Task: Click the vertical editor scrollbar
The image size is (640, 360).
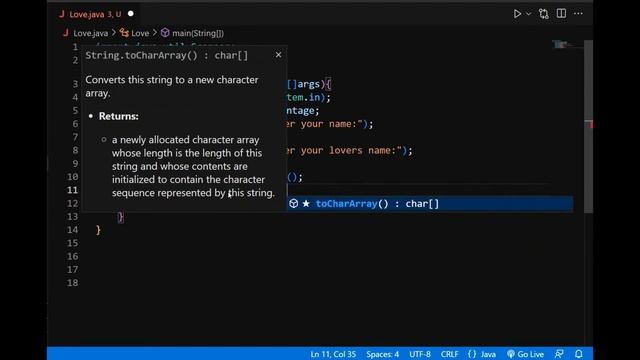Action: click(x=588, y=127)
